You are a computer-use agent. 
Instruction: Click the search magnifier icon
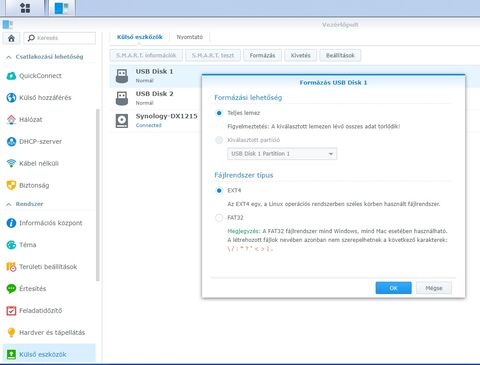pos(31,38)
